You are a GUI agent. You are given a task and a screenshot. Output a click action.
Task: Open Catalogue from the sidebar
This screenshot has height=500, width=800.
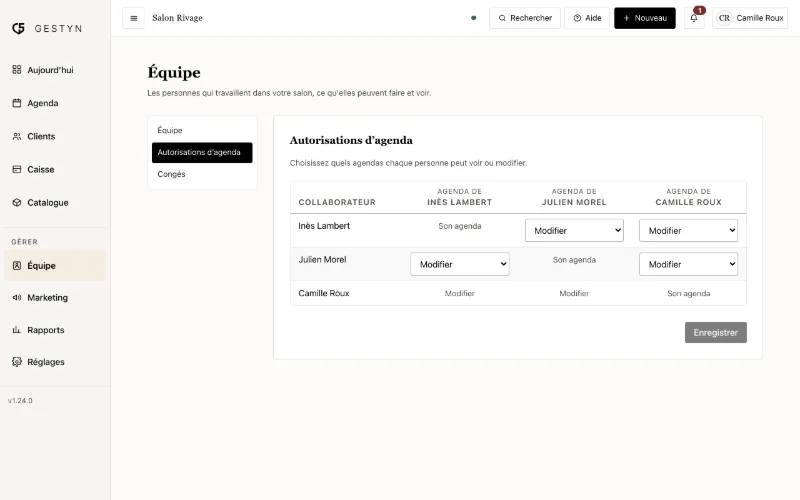click(55, 203)
